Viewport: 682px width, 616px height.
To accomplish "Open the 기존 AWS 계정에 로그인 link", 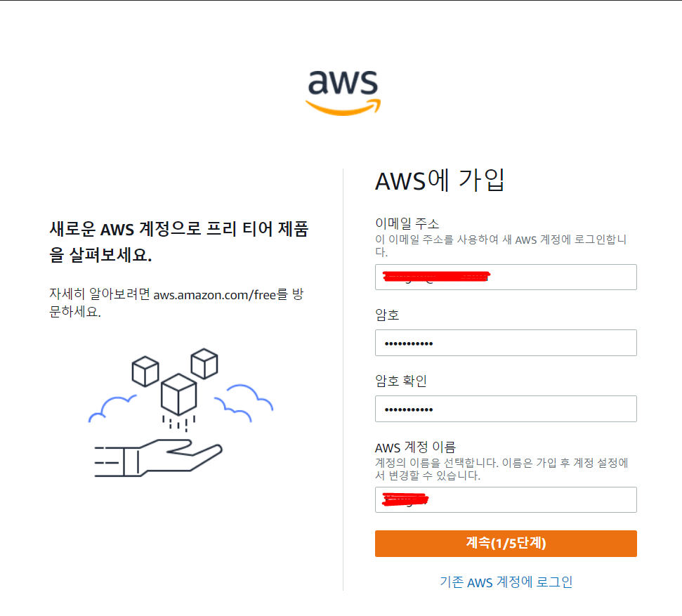I will 506,582.
